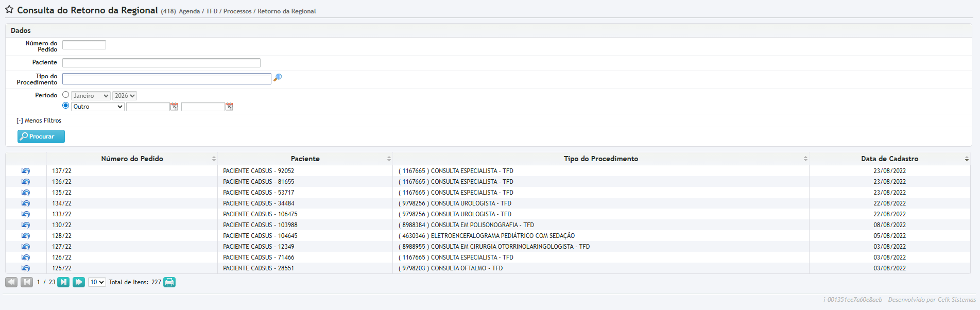Go to the next results page
Viewport: 980px width, 310px height.
pos(63,282)
